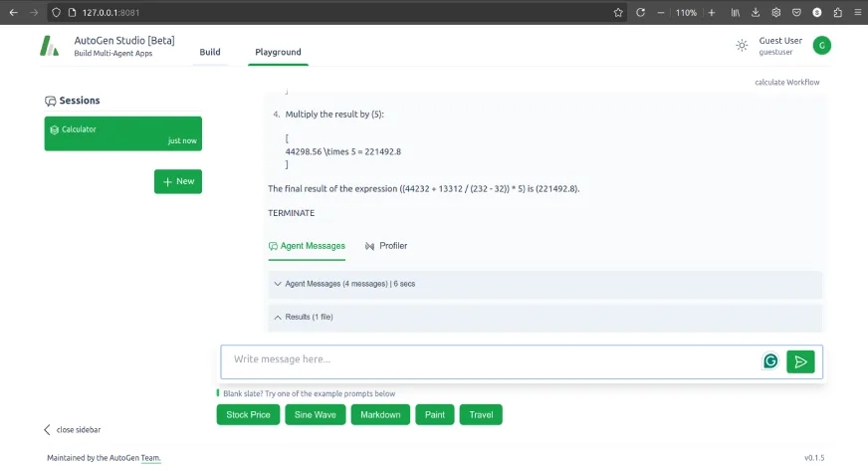Try the Paint example prompt
Image resolution: width=868 pixels, height=471 pixels.
point(435,414)
